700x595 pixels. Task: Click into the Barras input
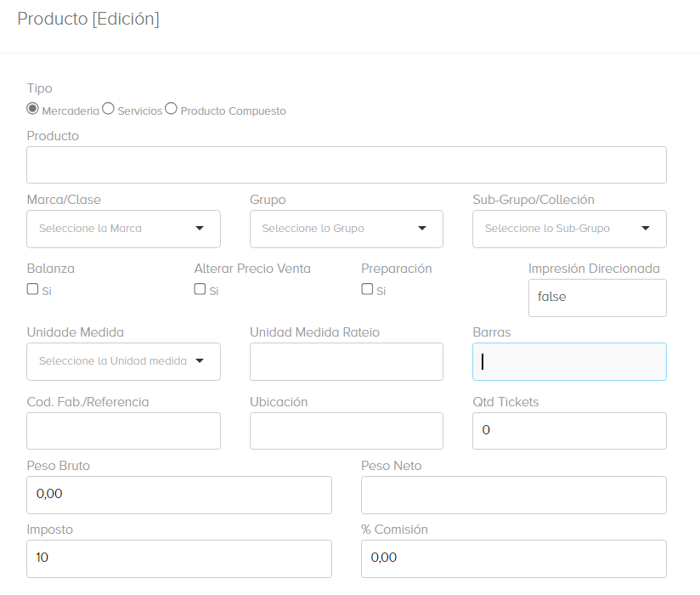click(569, 361)
